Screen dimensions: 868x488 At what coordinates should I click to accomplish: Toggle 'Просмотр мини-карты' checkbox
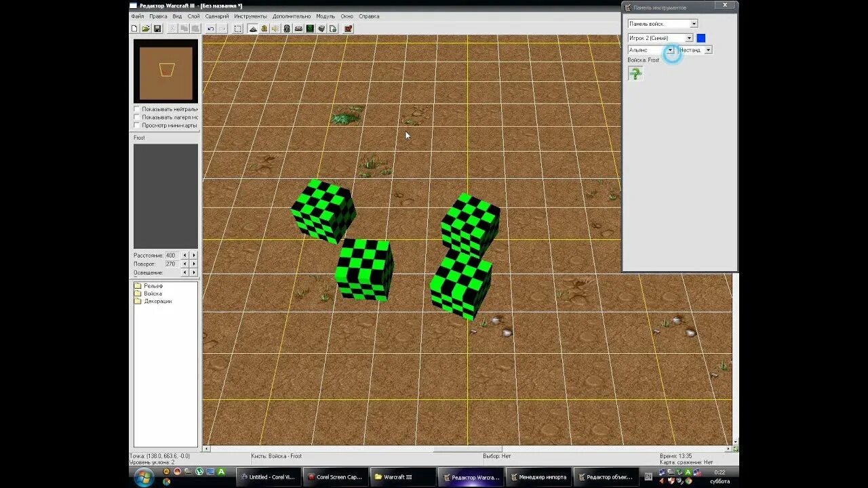pyautogui.click(x=137, y=125)
